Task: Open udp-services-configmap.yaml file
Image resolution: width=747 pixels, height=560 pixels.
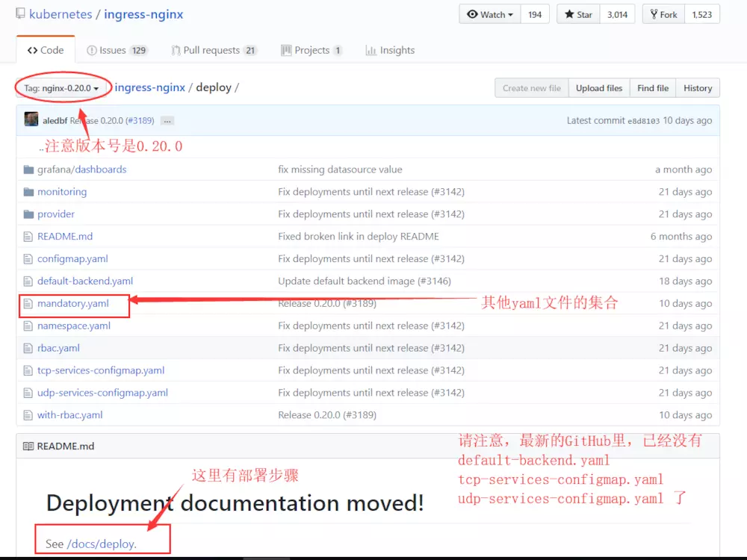Action: [x=102, y=393]
